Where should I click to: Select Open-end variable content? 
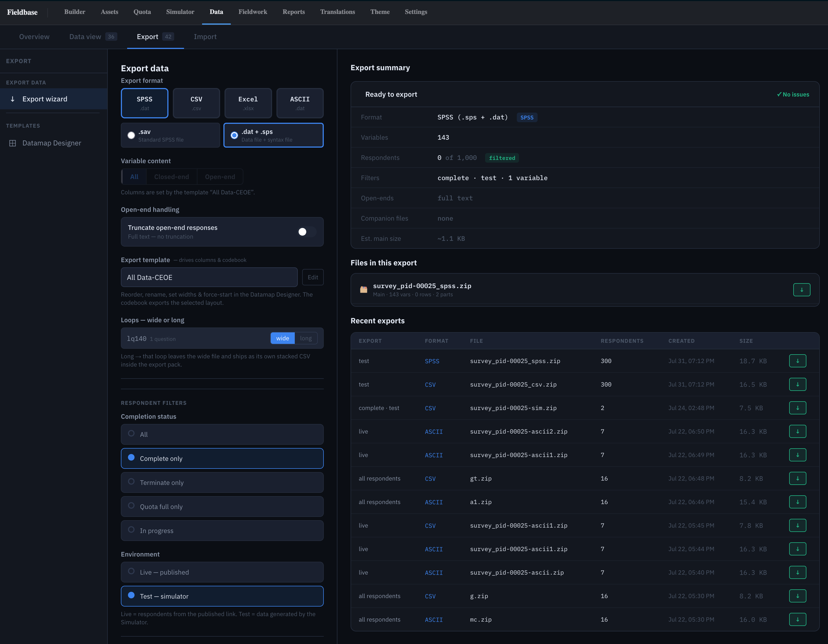click(220, 177)
